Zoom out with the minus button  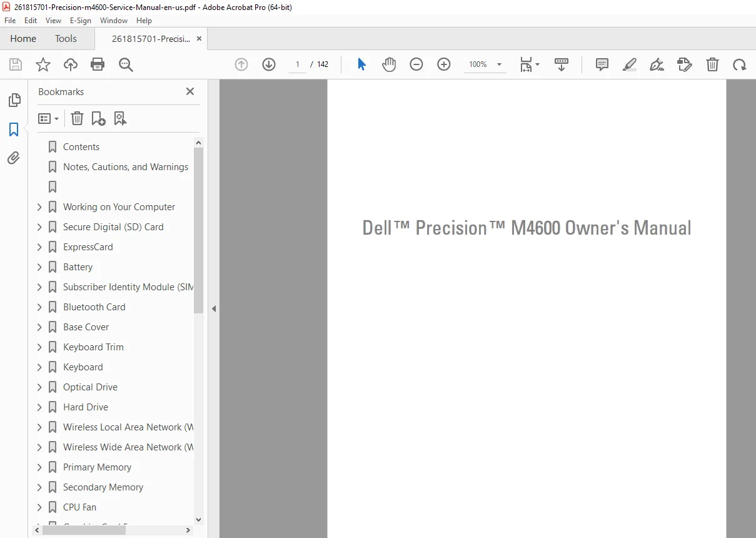416,64
